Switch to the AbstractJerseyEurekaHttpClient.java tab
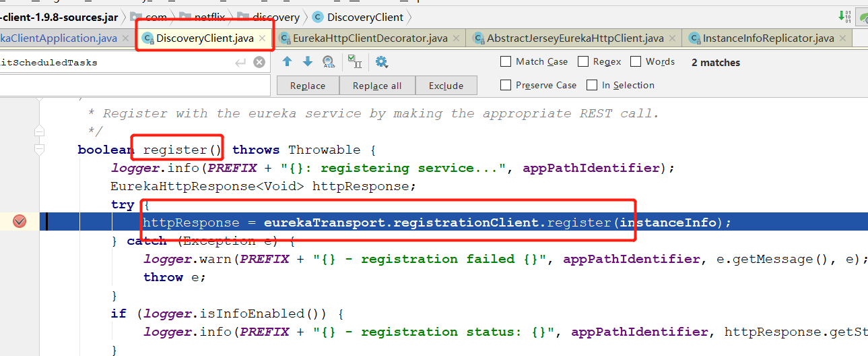Screen dimensions: 868x356 point(575,38)
